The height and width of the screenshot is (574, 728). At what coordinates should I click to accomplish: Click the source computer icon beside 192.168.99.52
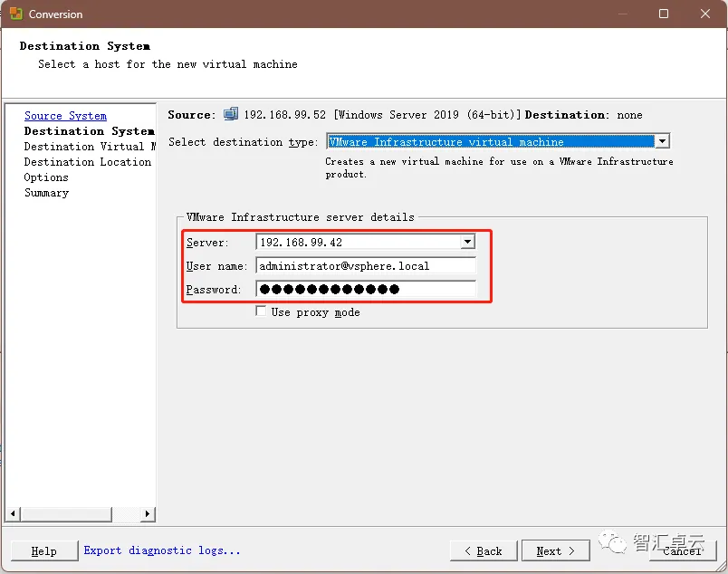pyautogui.click(x=231, y=114)
